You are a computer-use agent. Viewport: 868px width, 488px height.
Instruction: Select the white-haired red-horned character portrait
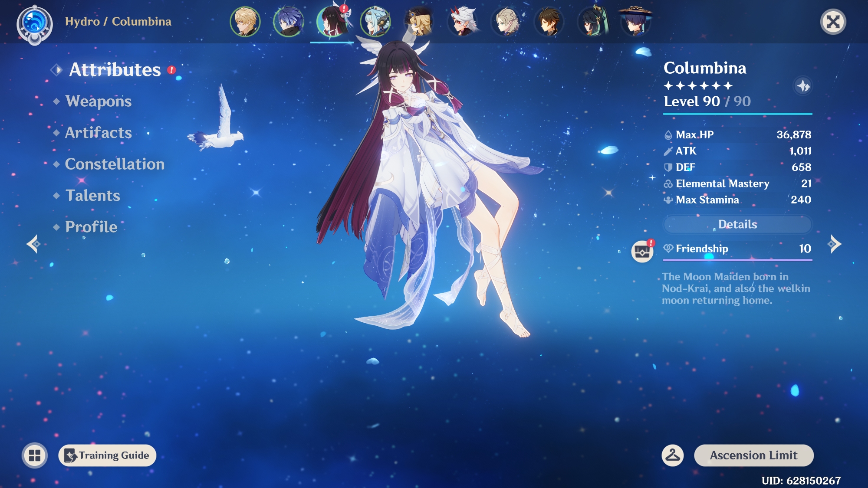pos(462,21)
